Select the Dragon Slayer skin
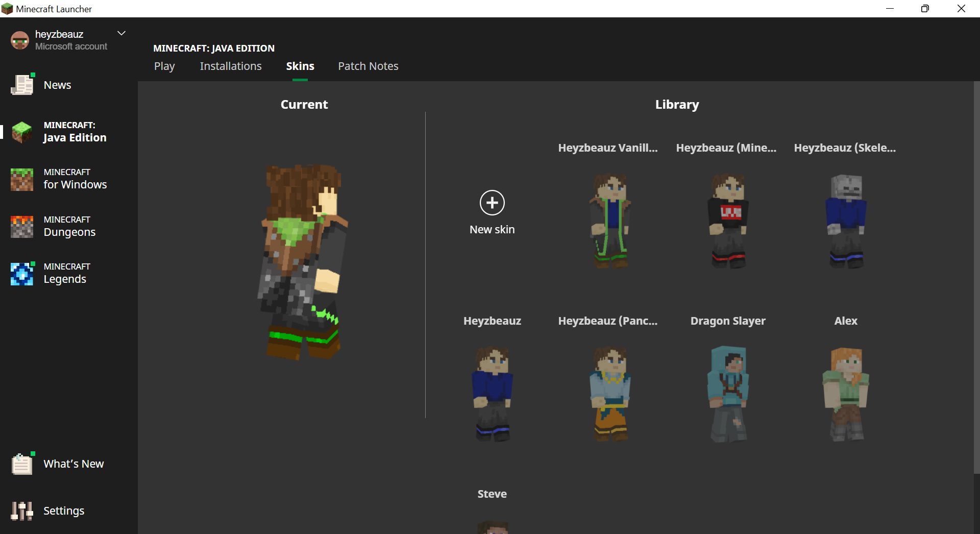This screenshot has height=534, width=980. pos(728,393)
